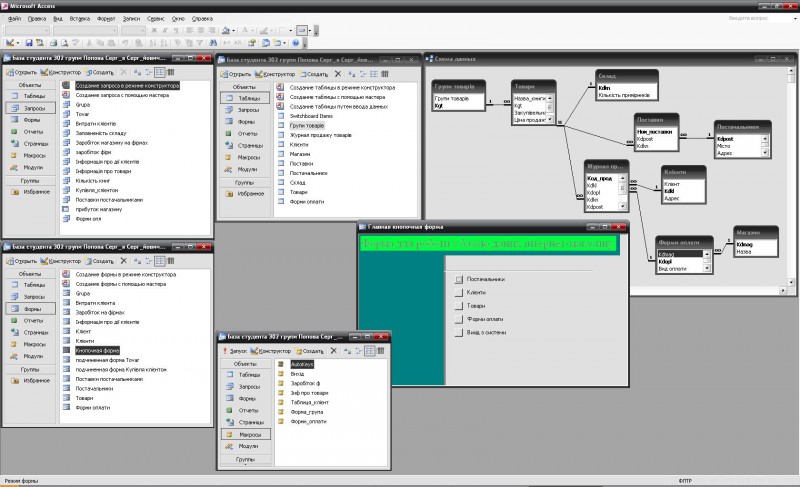Screen dimensions: 800x487
Task: Open Избранное group in the forms window
Action: [x=32, y=380]
